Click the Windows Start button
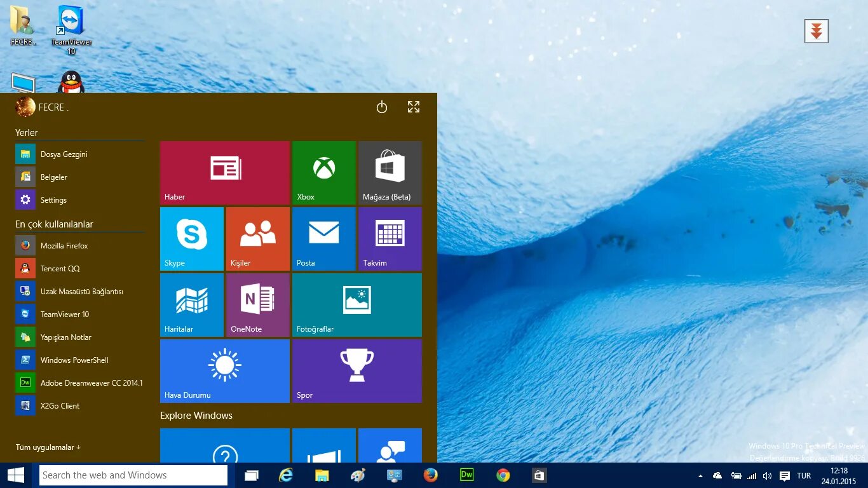The height and width of the screenshot is (488, 868). click(16, 475)
